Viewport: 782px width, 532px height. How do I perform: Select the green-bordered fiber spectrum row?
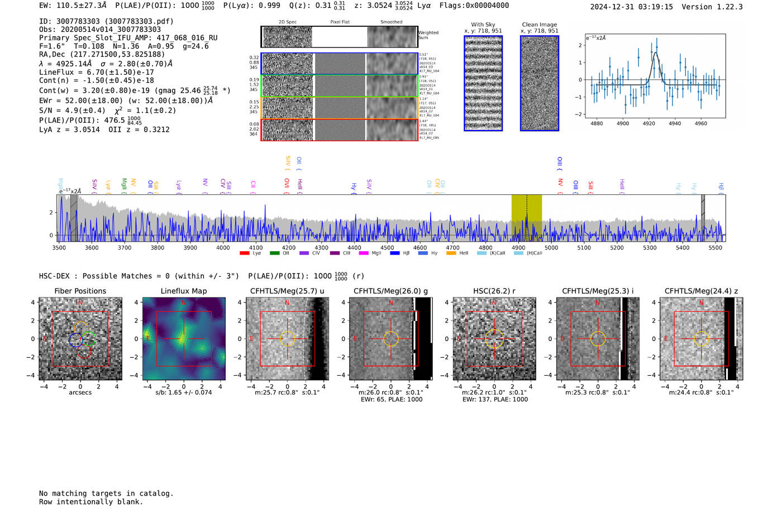click(340, 86)
